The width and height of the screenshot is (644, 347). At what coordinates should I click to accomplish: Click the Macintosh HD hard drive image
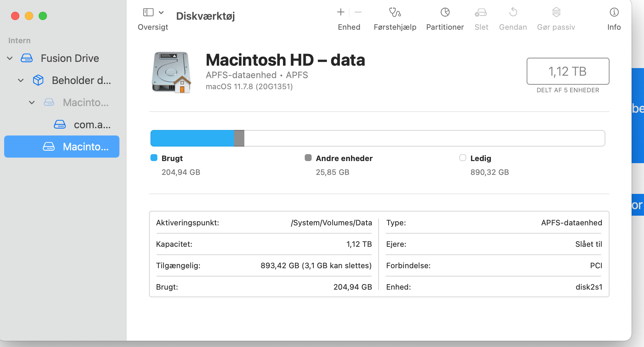[172, 73]
